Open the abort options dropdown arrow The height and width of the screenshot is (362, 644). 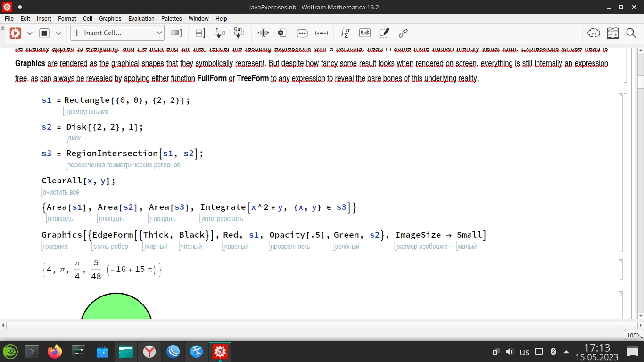pos(58,33)
